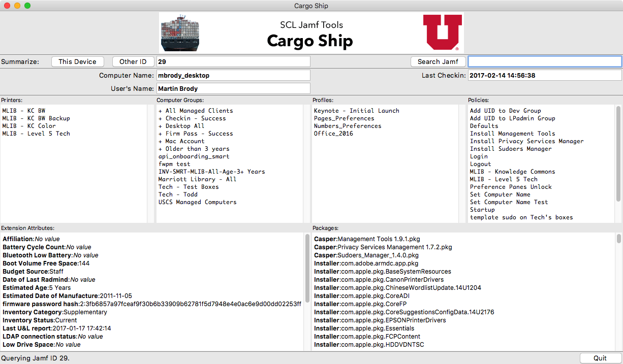Click the Other ID button
The image size is (623, 364).
pos(133,61)
